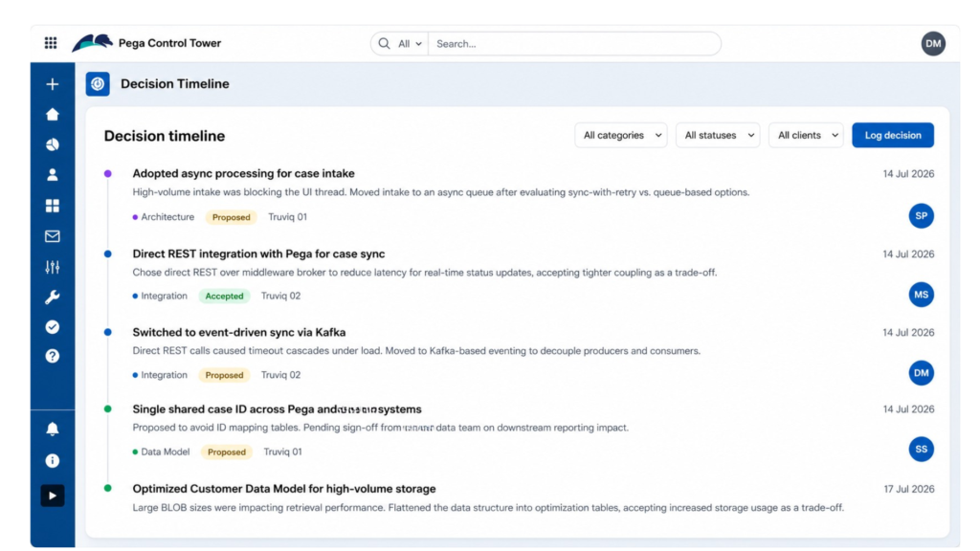Click the MS avatar on REST integration entry
This screenshot has width=980, height=551.
pos(922,295)
